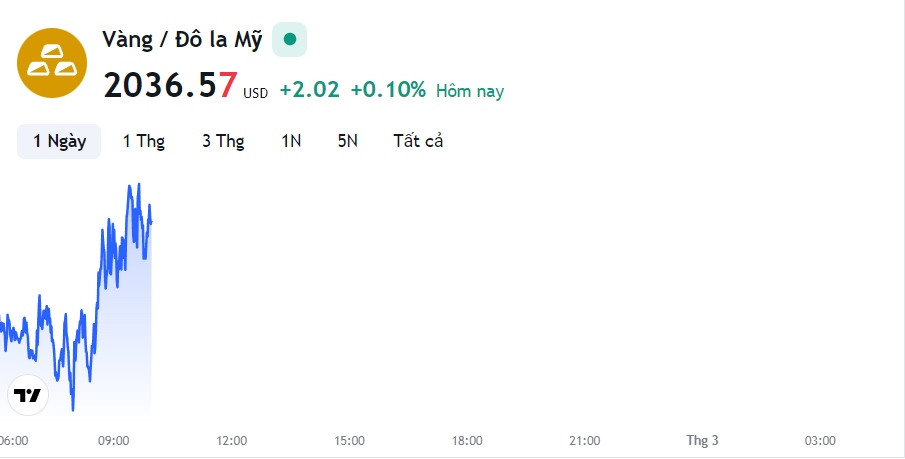Click the Thg 3 date axis marker
This screenshot has width=905, height=459.
(702, 441)
